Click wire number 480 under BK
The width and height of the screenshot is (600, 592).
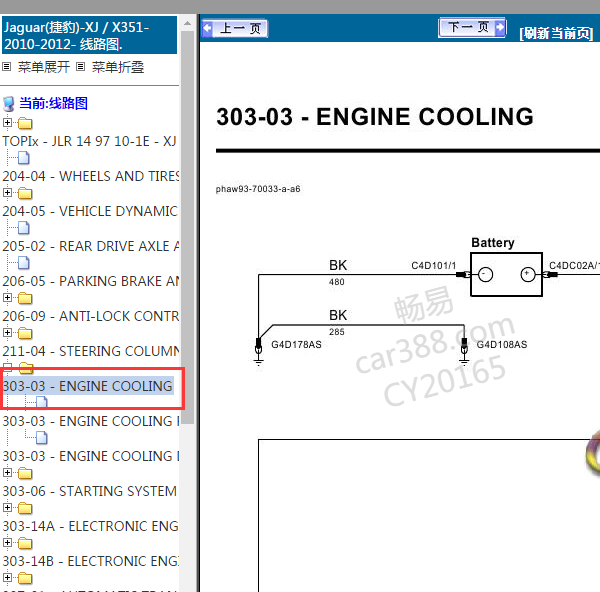(337, 282)
